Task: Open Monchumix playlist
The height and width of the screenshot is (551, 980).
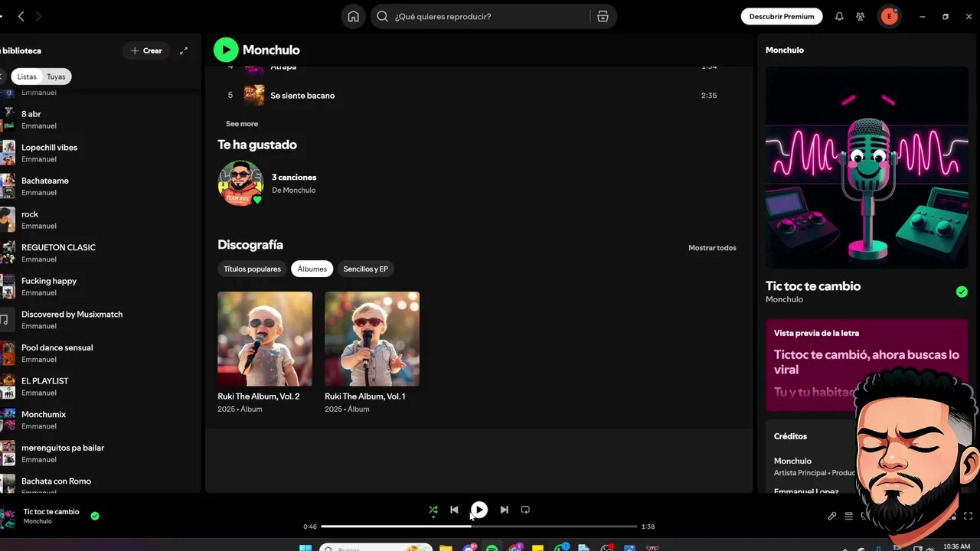Action: coord(100,420)
